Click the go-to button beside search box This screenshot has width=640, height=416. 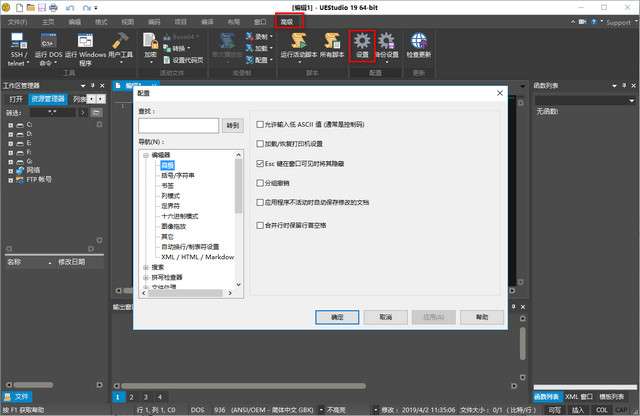[x=233, y=126]
